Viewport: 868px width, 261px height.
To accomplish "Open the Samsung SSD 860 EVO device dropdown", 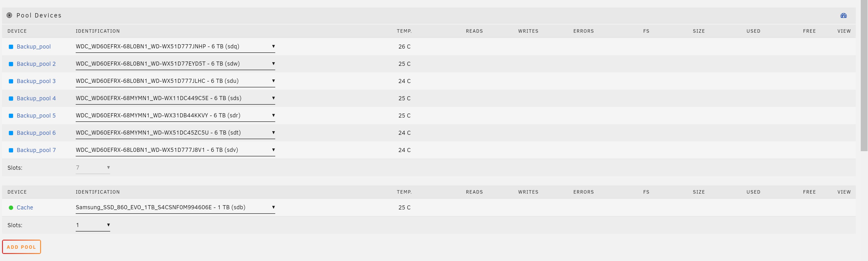I will [175, 207].
